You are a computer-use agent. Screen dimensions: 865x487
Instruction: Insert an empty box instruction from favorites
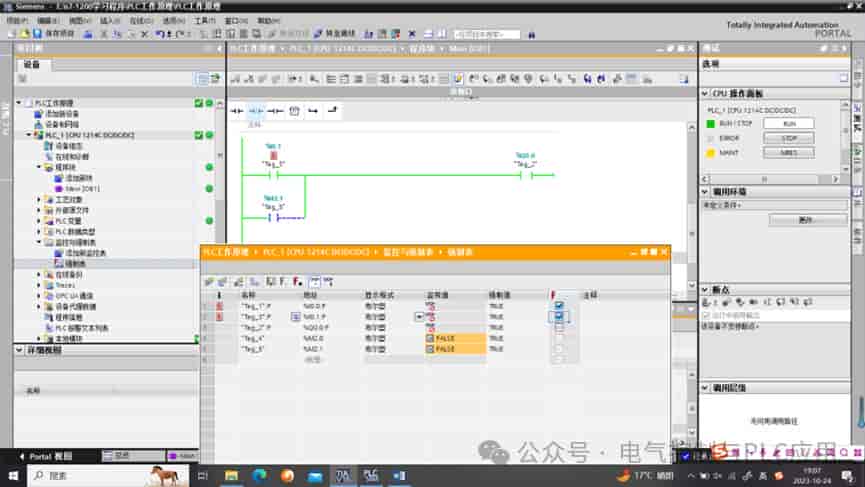[x=295, y=111]
